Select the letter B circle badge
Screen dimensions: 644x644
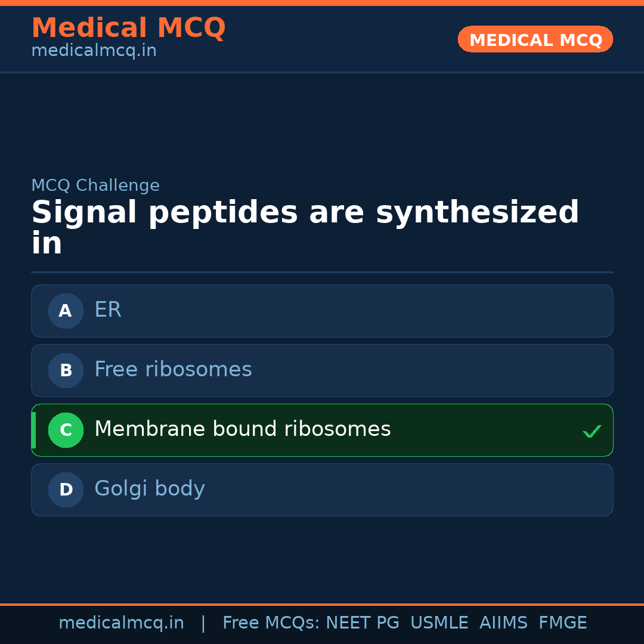tap(66, 370)
